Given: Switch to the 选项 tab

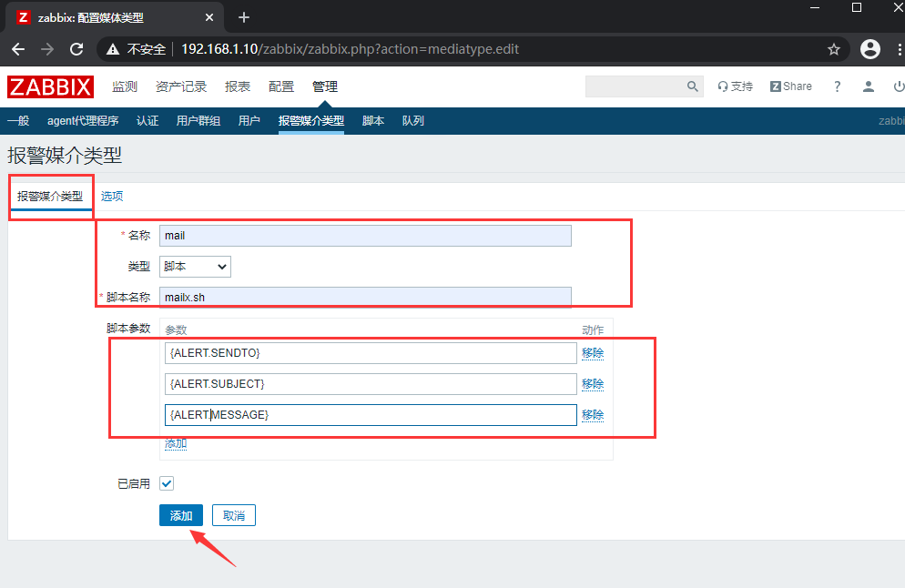Looking at the screenshot, I should pos(112,197).
